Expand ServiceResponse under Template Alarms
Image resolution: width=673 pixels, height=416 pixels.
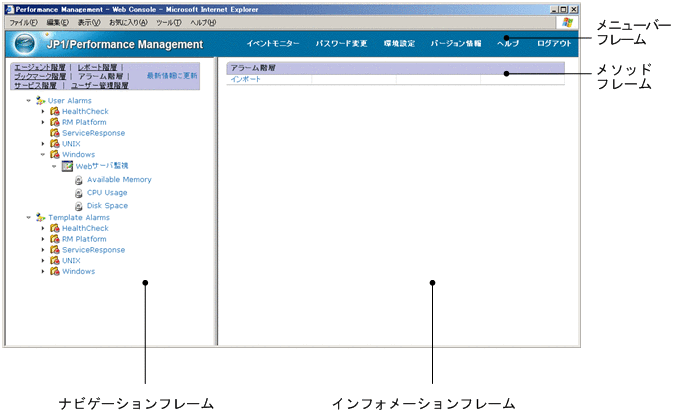point(42,249)
